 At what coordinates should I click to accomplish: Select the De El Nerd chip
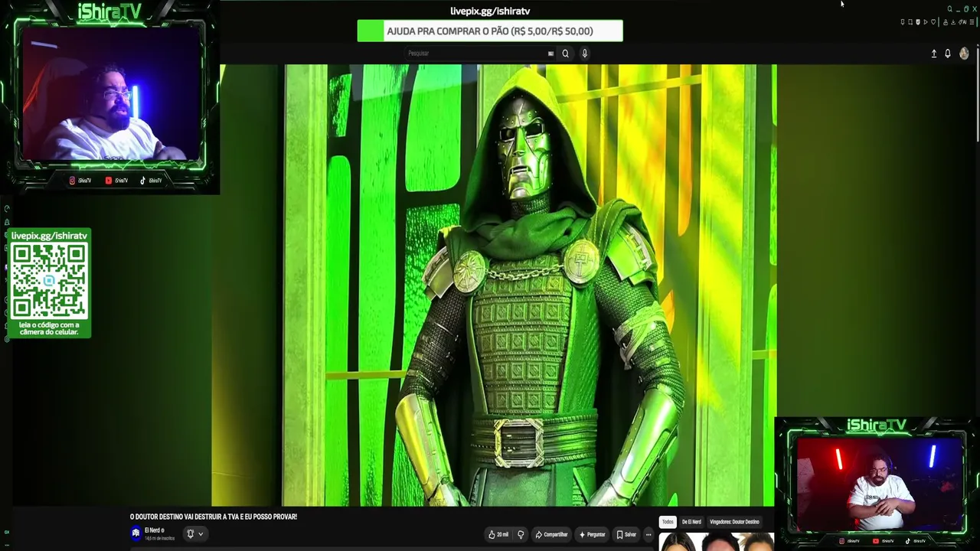[x=691, y=522]
